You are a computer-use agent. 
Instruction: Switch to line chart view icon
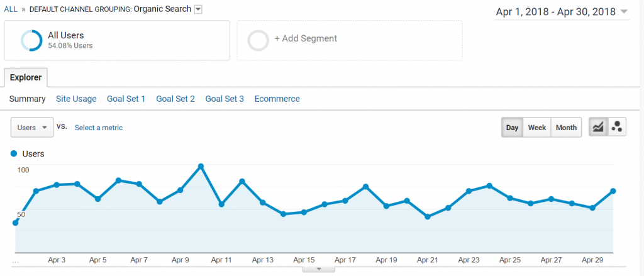[599, 128]
